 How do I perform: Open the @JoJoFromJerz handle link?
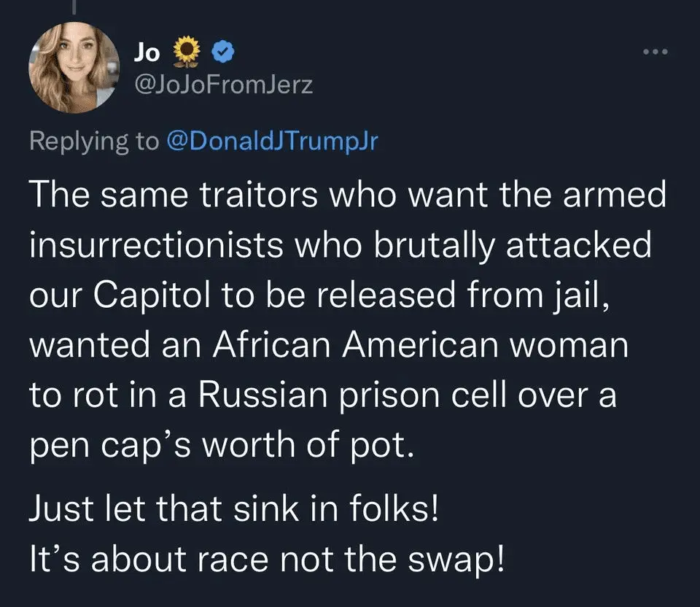[x=224, y=85]
